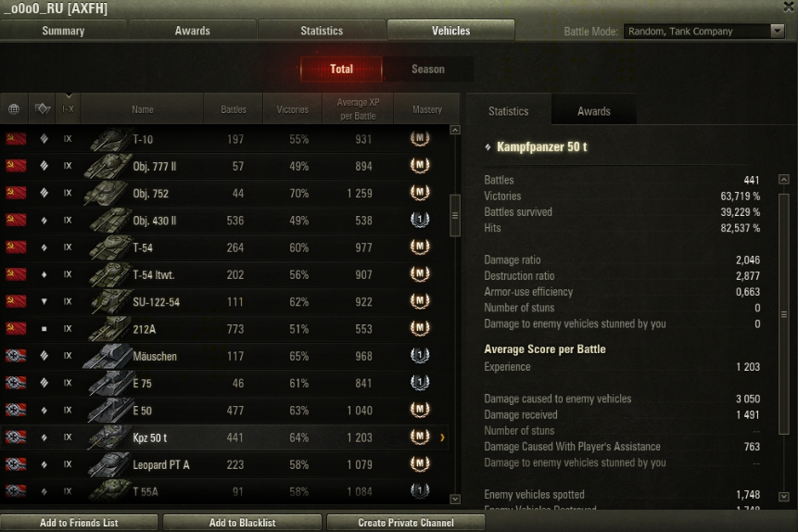The width and height of the screenshot is (798, 532).
Task: Sort by vehicle type icon header
Action: tap(43, 108)
